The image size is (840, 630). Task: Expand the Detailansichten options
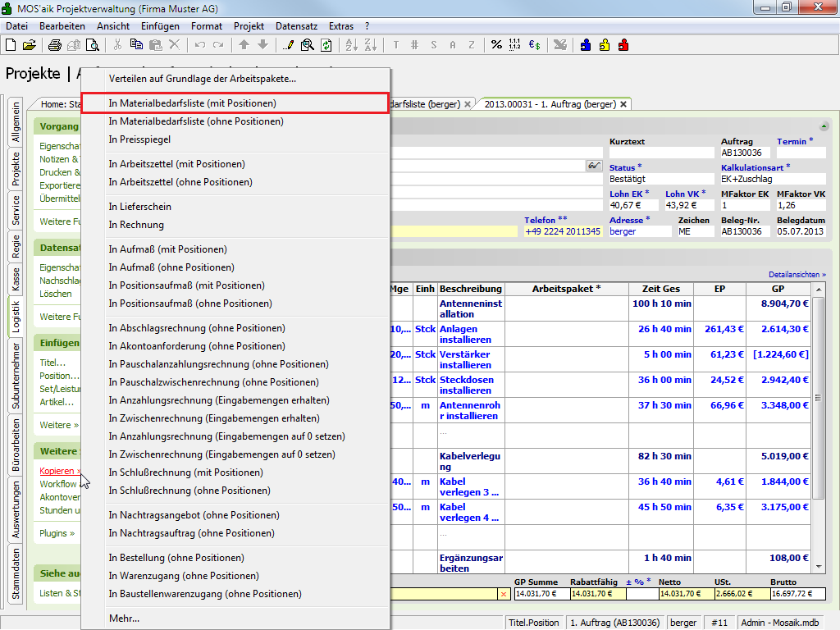coord(797,274)
